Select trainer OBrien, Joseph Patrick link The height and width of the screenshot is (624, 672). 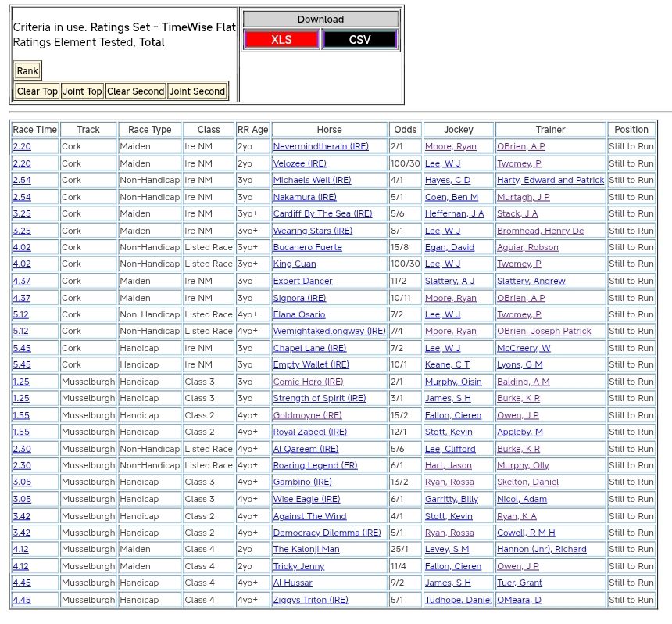(x=544, y=331)
